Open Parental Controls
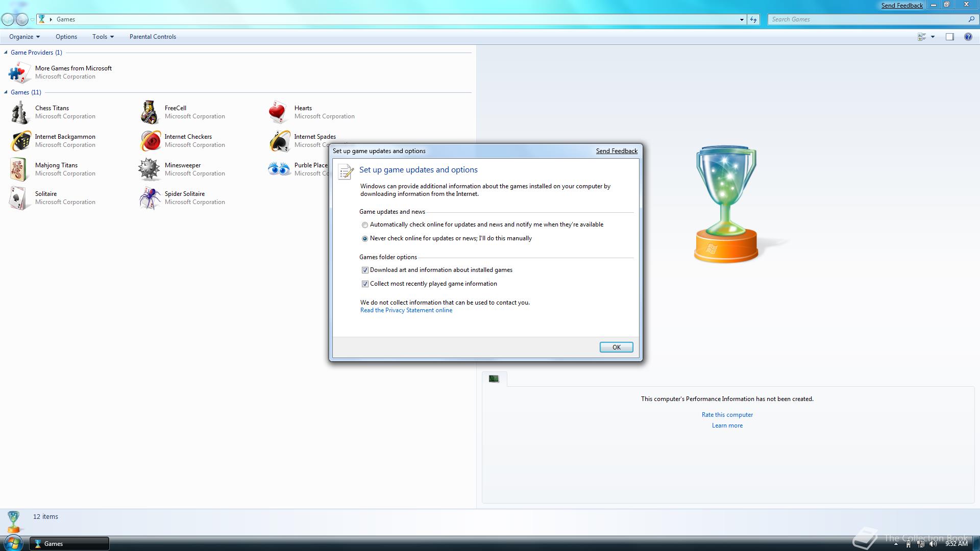Image resolution: width=980 pixels, height=551 pixels. (x=153, y=37)
